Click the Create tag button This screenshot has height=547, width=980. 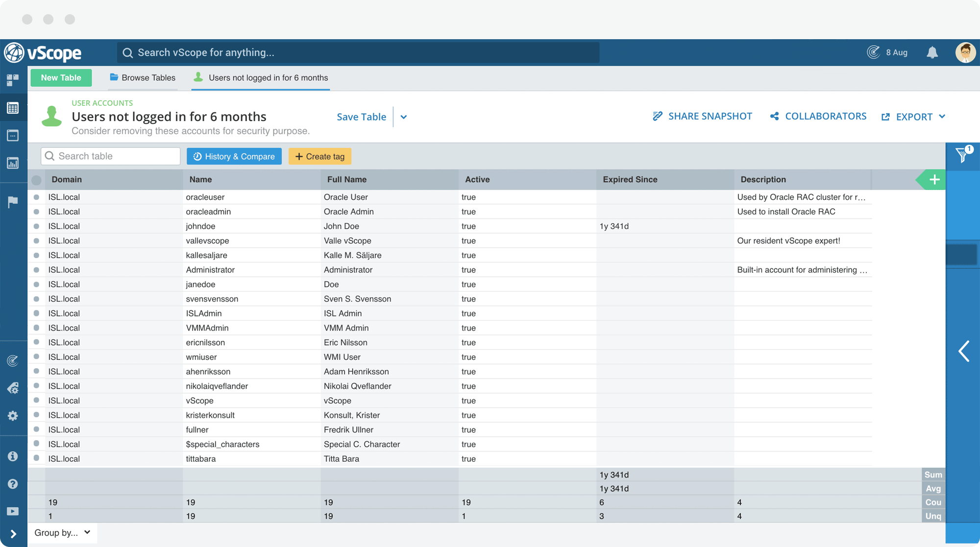coord(320,156)
